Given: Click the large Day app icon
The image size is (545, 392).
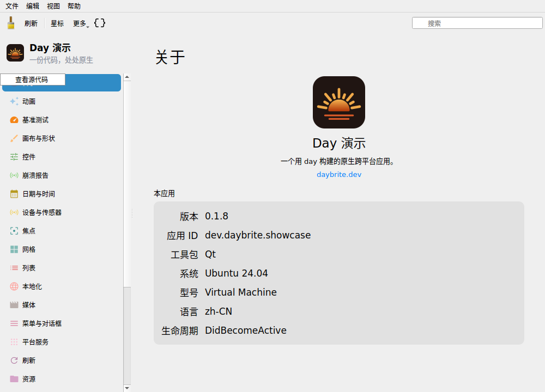Looking at the screenshot, I should pyautogui.click(x=339, y=102).
